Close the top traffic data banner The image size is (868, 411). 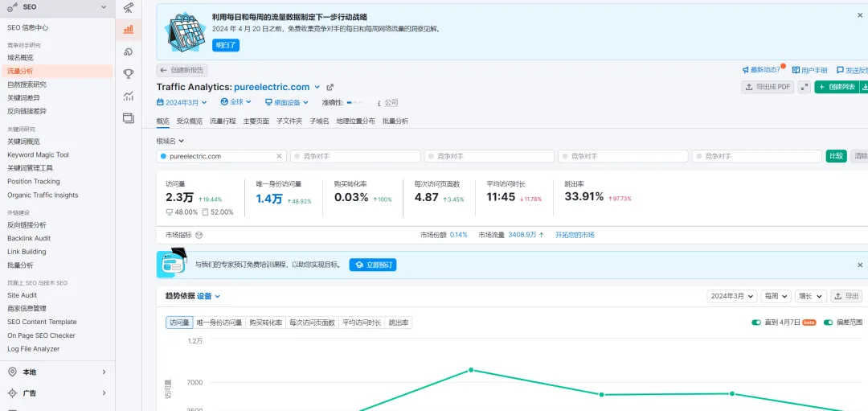click(x=860, y=15)
